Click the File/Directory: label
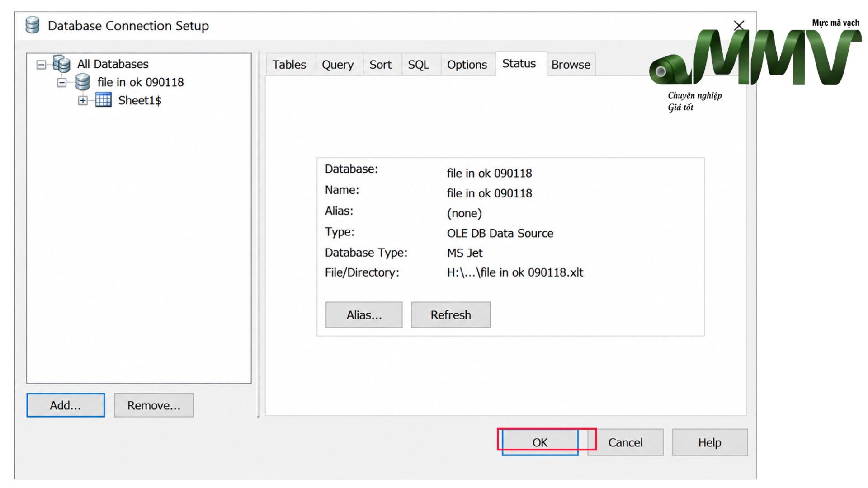Screen dimensions: 868x488 point(362,272)
